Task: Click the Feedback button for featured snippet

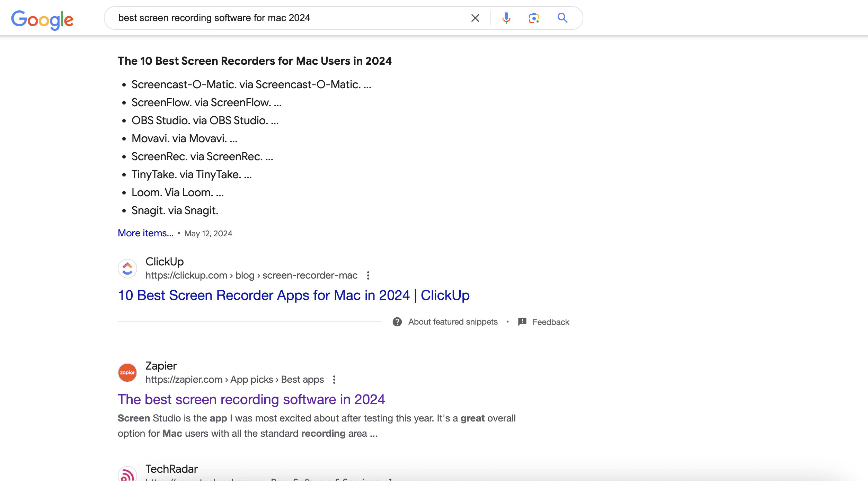Action: coord(542,322)
